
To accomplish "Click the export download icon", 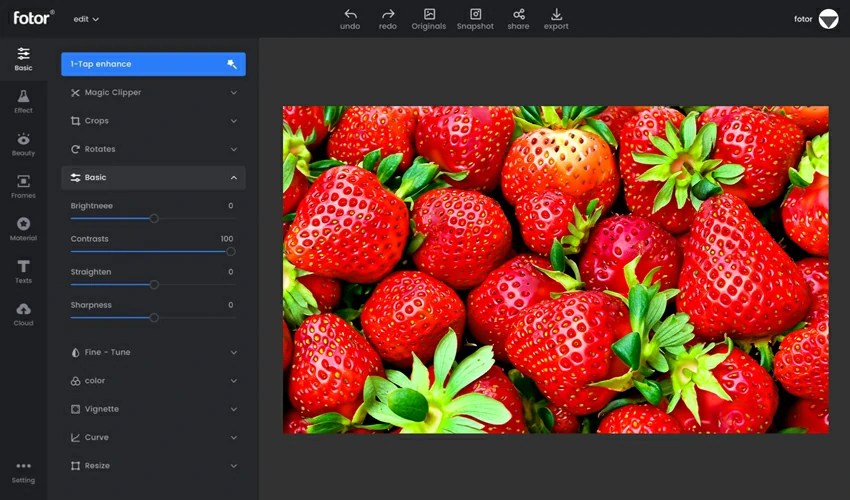I will (x=556, y=14).
